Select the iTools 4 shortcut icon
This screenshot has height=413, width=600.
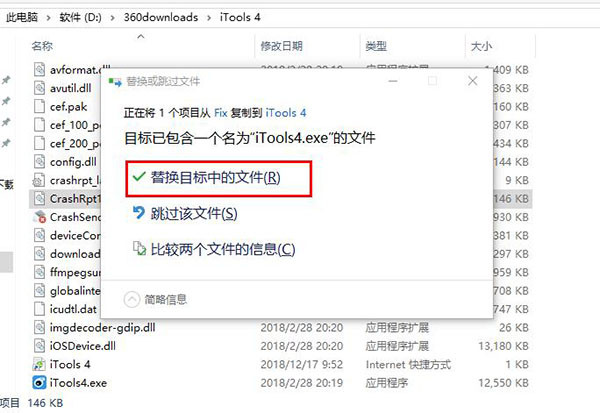coord(39,364)
